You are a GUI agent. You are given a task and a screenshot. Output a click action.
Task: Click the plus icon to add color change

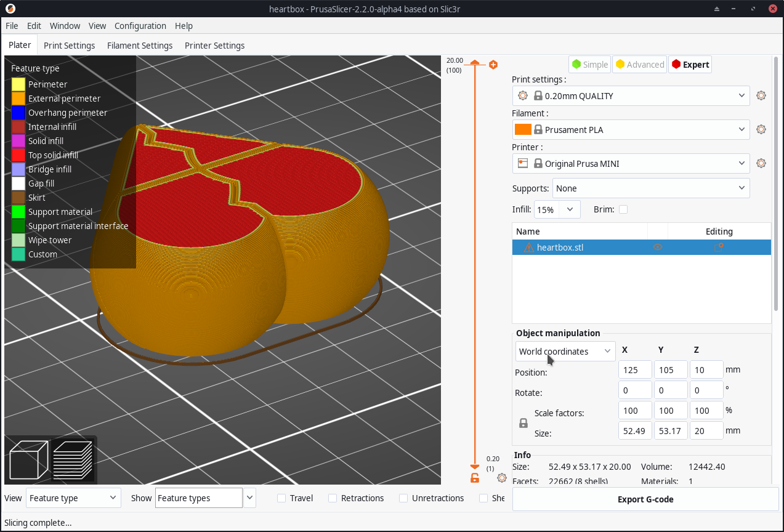[493, 65]
